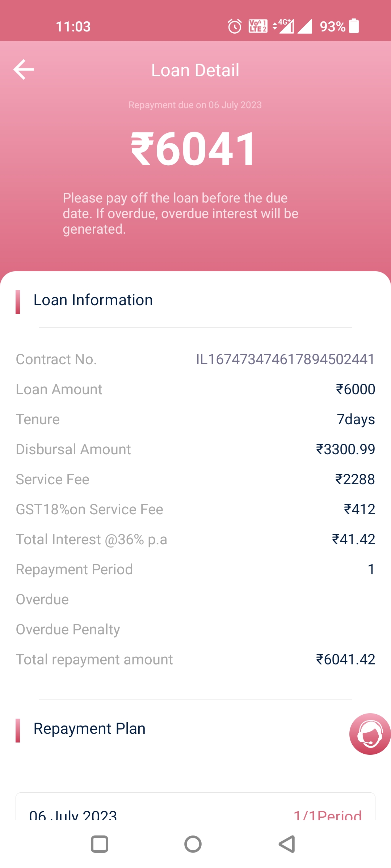
Task: Tap the VoLTE 2 status icon
Action: [258, 26]
